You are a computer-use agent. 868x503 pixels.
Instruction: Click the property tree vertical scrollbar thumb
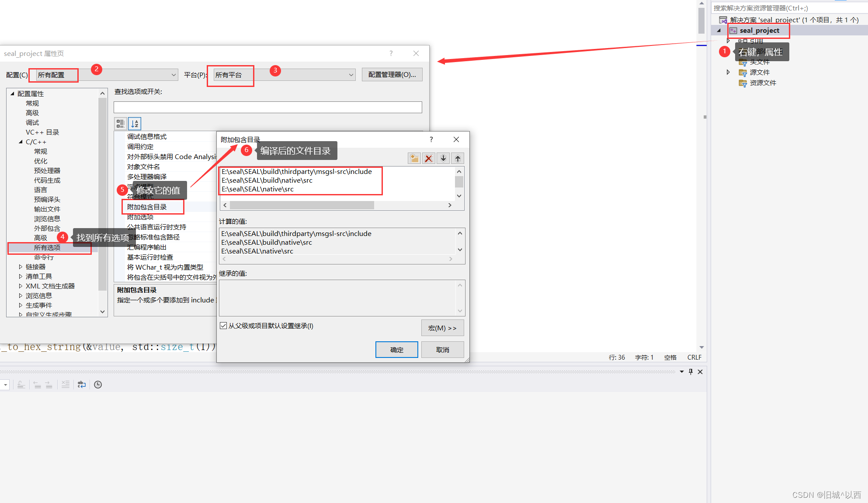(x=102, y=194)
